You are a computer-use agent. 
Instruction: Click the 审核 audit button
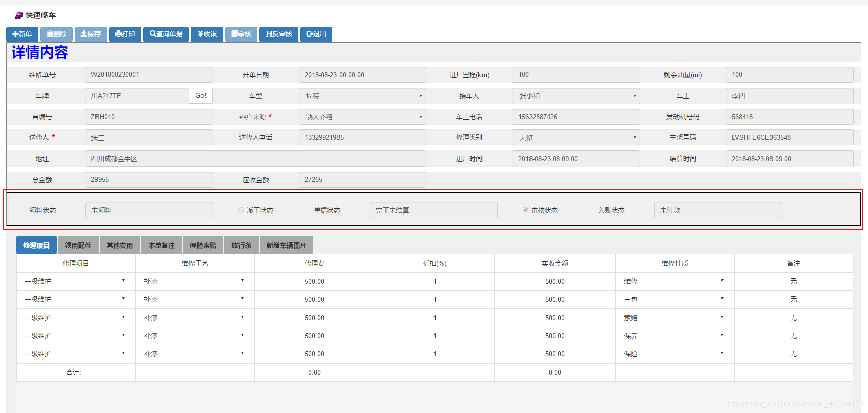pyautogui.click(x=242, y=34)
